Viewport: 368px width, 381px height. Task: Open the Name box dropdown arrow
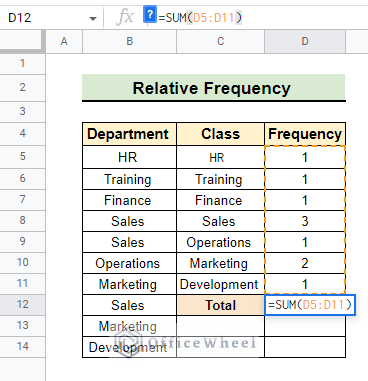click(93, 18)
